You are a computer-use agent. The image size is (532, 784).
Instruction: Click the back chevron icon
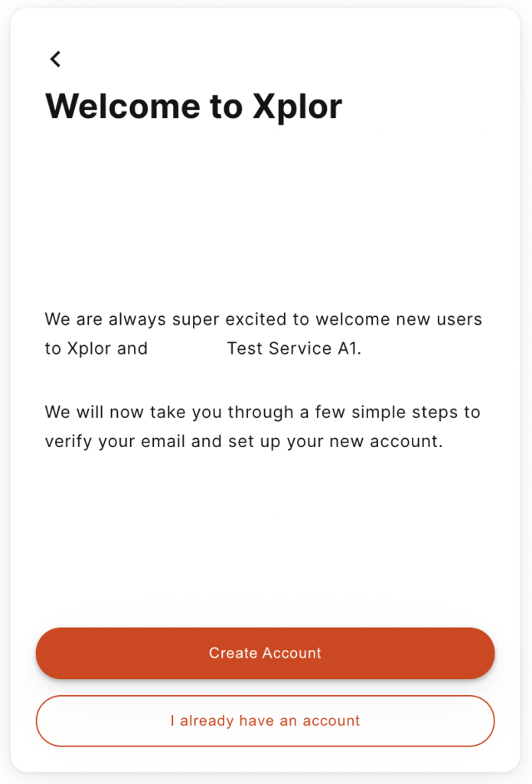[56, 59]
